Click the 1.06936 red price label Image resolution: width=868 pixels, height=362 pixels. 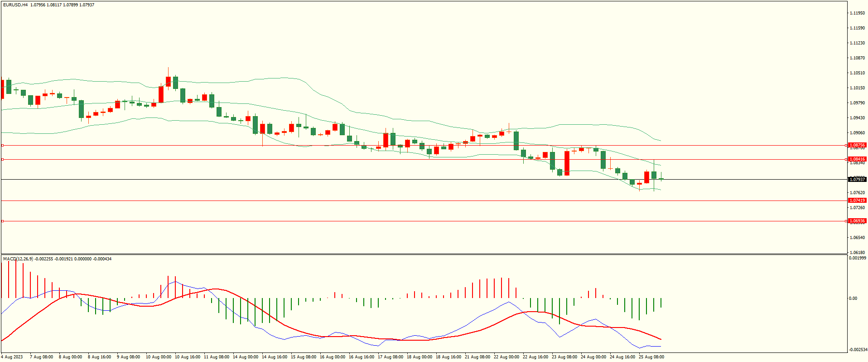coord(857,221)
